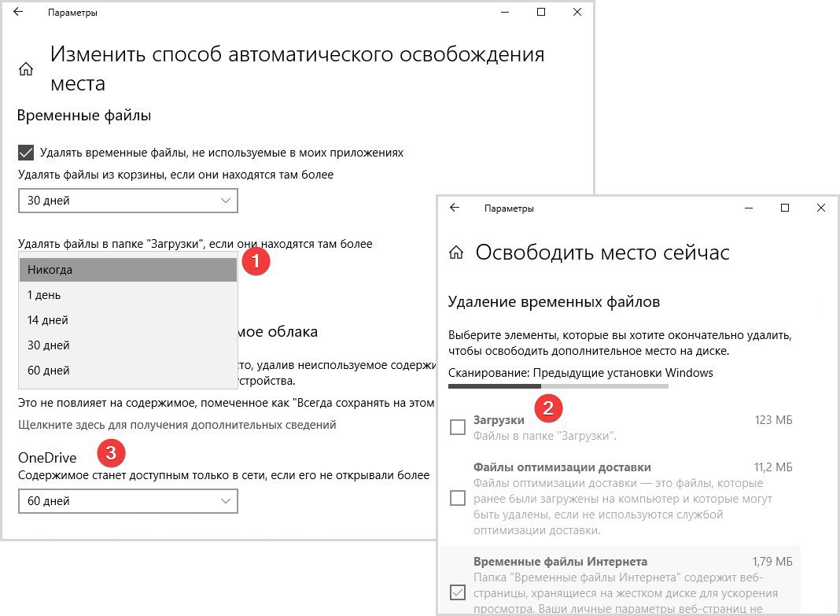Select 14 дней option
The image size is (840, 616).
(x=128, y=319)
